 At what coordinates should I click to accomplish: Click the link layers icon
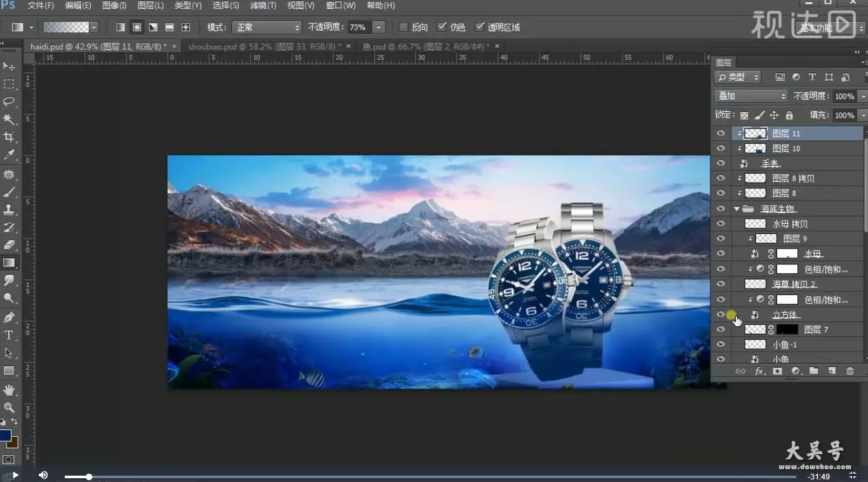click(740, 371)
